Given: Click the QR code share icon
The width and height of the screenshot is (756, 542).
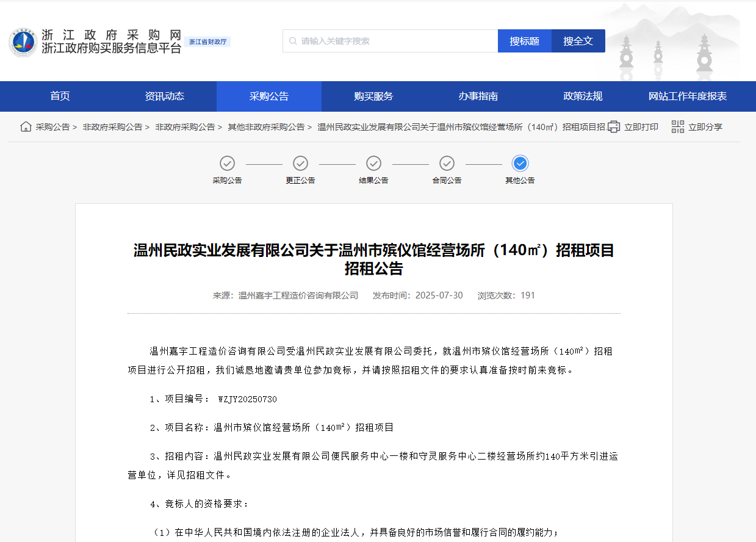Looking at the screenshot, I should [678, 127].
